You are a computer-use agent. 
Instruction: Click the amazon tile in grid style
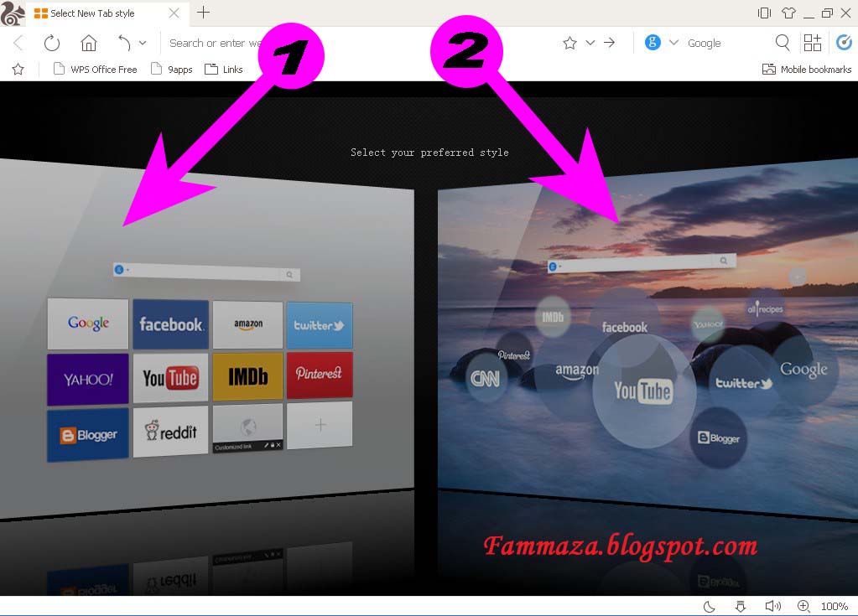click(248, 324)
